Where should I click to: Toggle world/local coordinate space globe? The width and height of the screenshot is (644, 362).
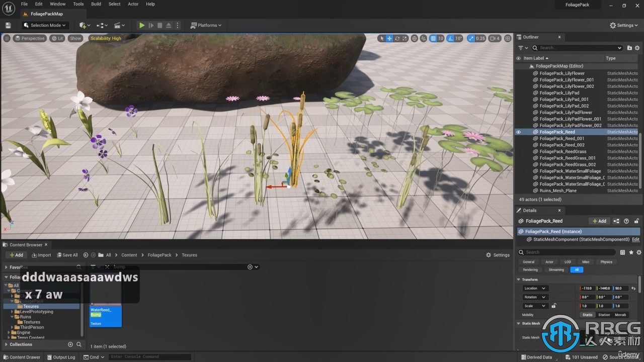tap(415, 38)
